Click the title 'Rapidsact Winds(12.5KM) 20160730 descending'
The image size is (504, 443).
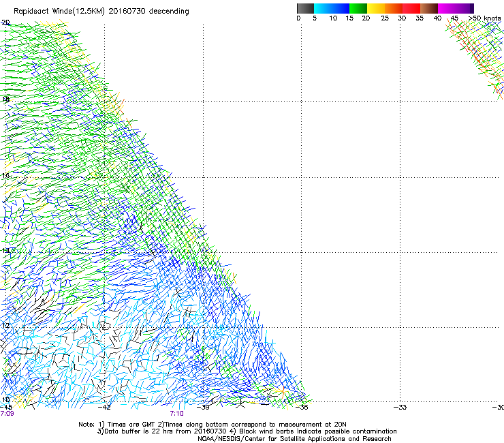point(101,12)
